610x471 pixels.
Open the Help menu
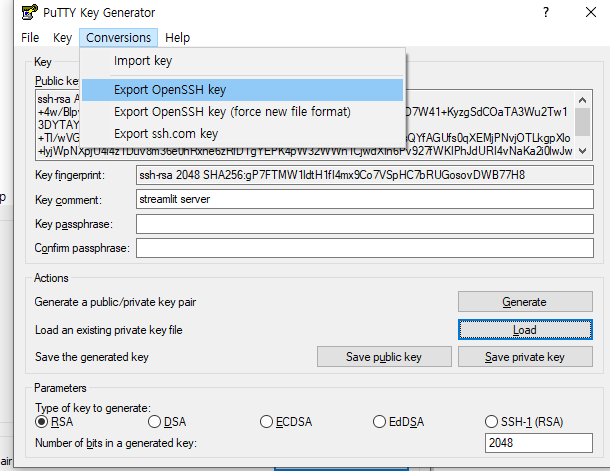pos(177,38)
